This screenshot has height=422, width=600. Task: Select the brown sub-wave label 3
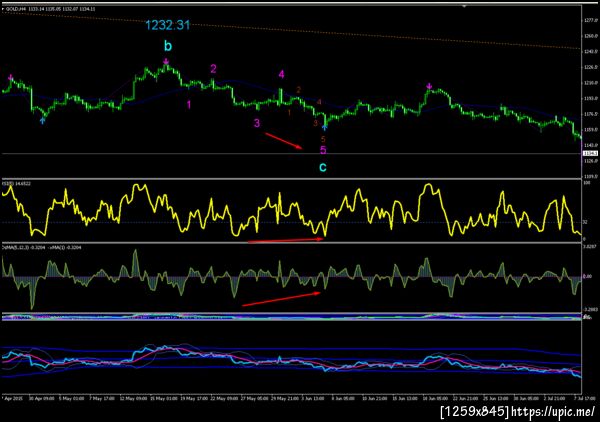click(315, 123)
